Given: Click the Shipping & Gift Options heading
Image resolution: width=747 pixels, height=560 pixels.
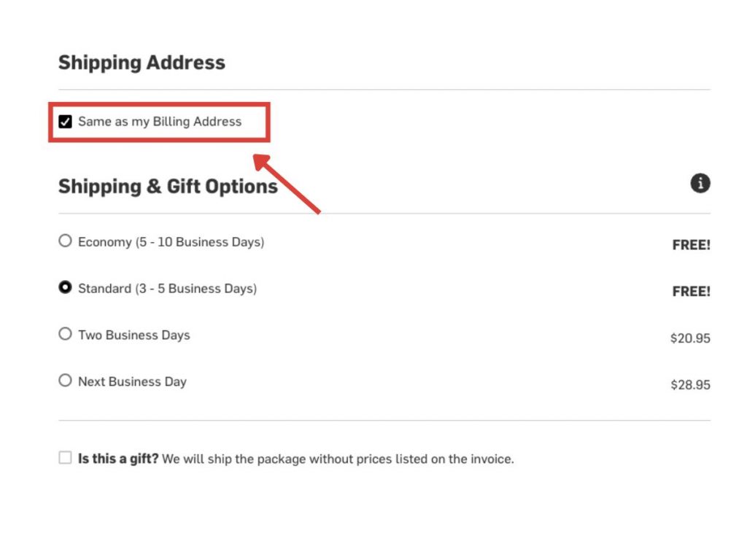Looking at the screenshot, I should coord(168,187).
